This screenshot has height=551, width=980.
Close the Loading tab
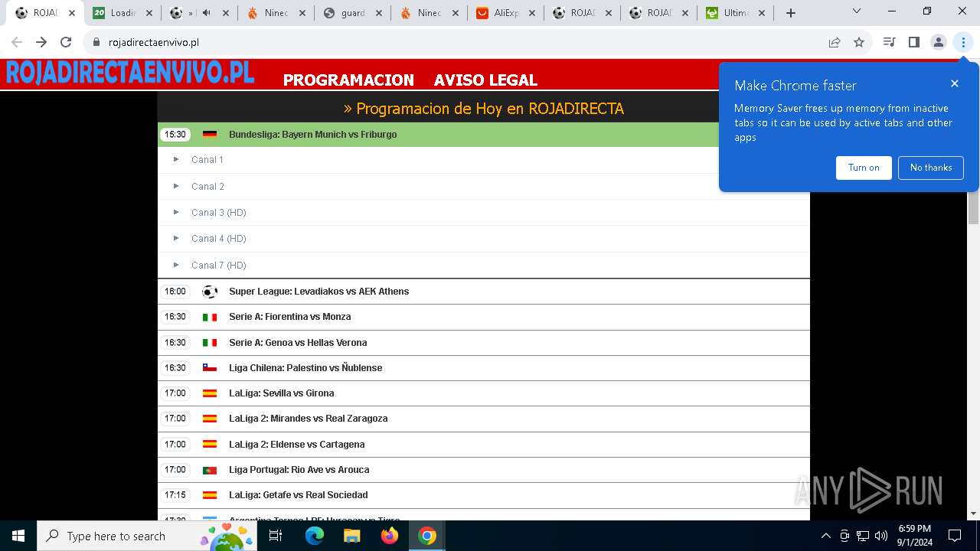(x=149, y=13)
